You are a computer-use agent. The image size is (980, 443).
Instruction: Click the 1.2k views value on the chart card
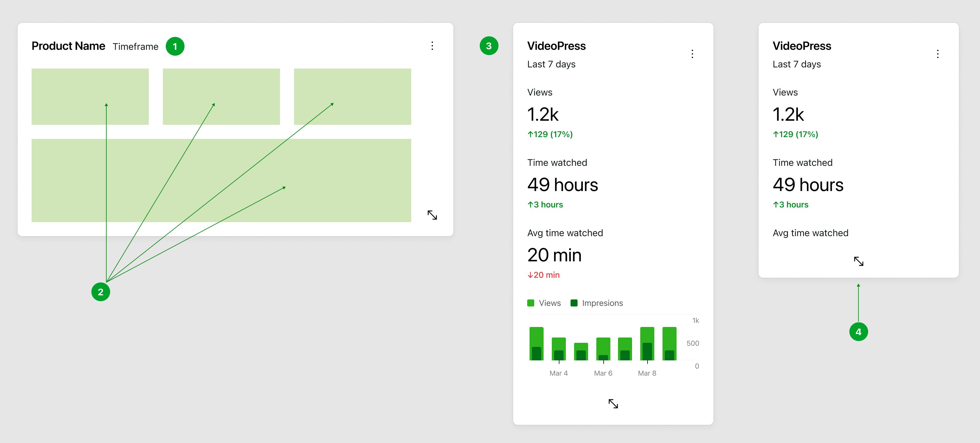point(543,115)
